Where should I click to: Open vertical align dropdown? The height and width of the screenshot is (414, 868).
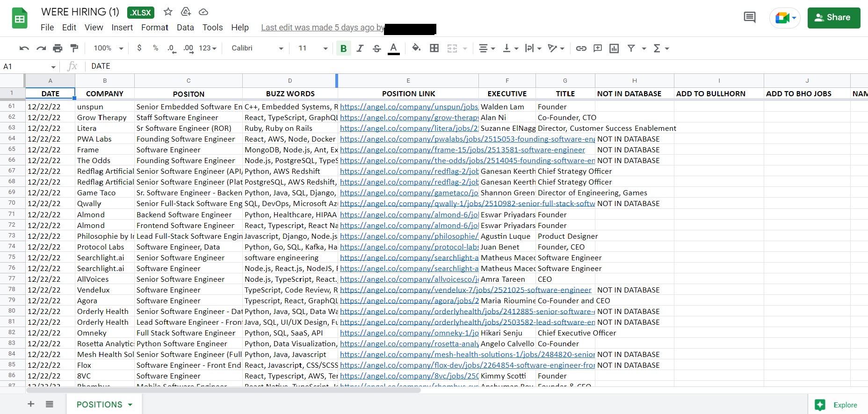point(510,48)
